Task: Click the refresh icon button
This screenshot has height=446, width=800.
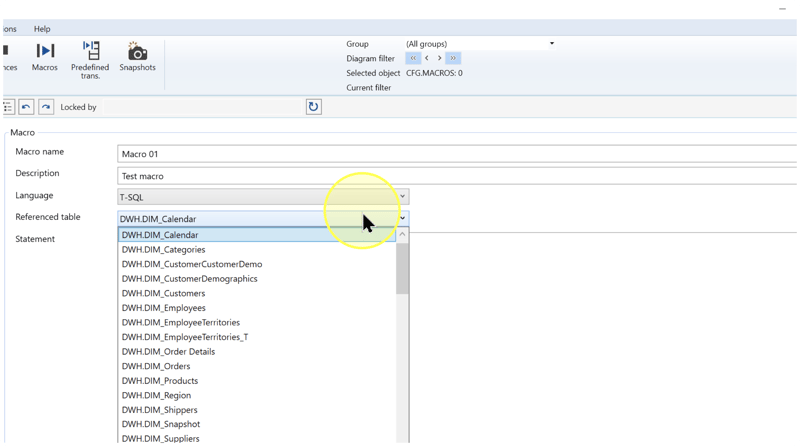Action: [314, 107]
